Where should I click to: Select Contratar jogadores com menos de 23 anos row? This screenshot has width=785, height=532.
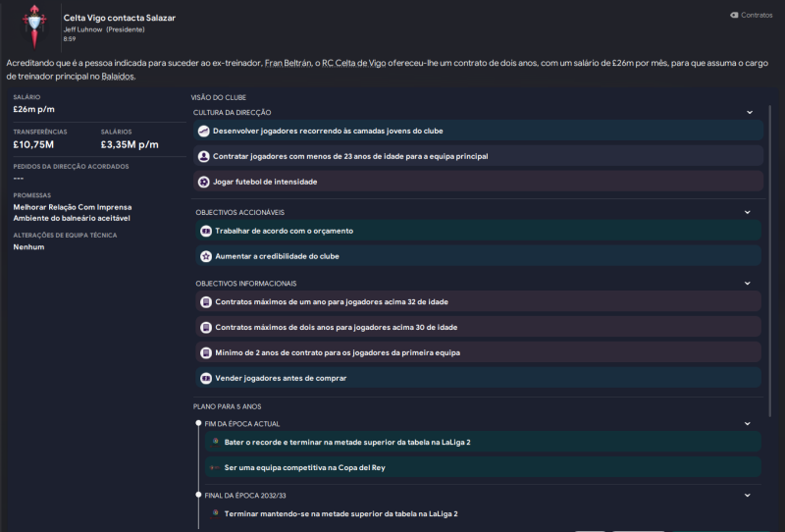tap(478, 156)
